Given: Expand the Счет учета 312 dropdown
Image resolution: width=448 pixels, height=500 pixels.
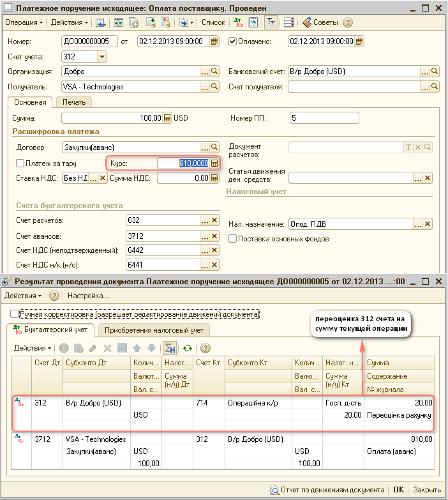Looking at the screenshot, I should point(101,57).
